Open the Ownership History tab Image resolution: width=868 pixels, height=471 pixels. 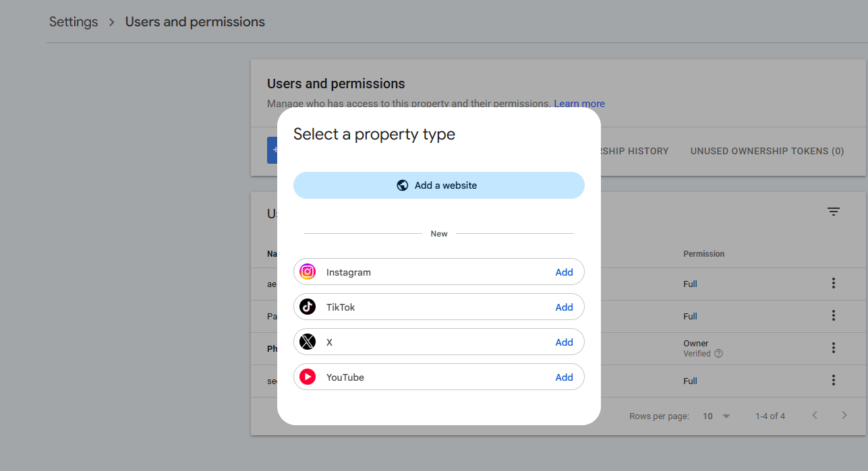(x=635, y=151)
